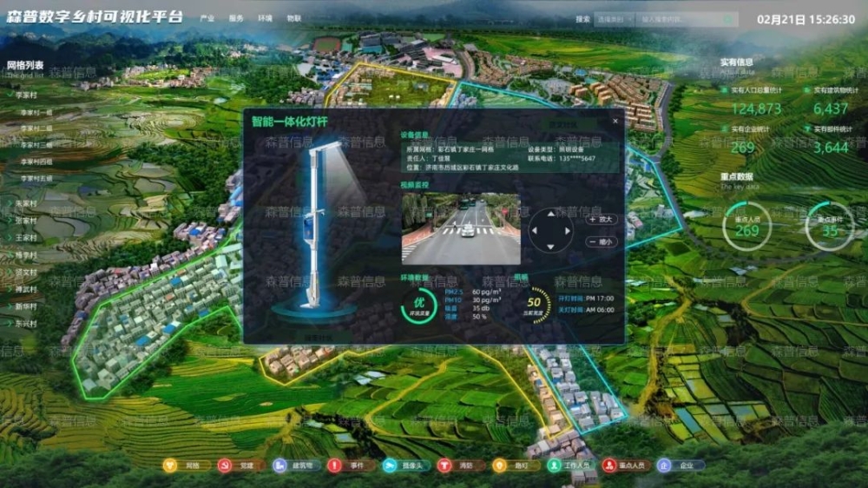Expand the 朱家村 grid node
Screen dimensions: 868x488
point(10,203)
